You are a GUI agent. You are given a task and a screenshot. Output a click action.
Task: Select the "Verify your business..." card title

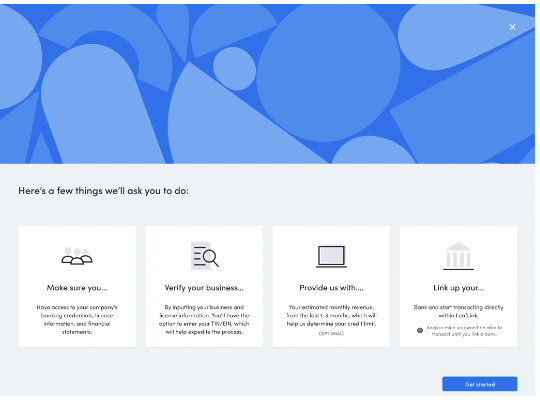click(x=204, y=288)
